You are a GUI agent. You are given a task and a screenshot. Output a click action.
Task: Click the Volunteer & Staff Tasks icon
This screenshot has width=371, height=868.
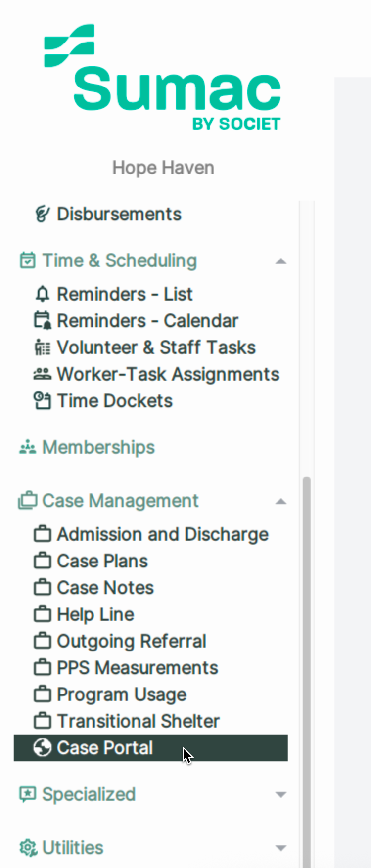point(43,347)
